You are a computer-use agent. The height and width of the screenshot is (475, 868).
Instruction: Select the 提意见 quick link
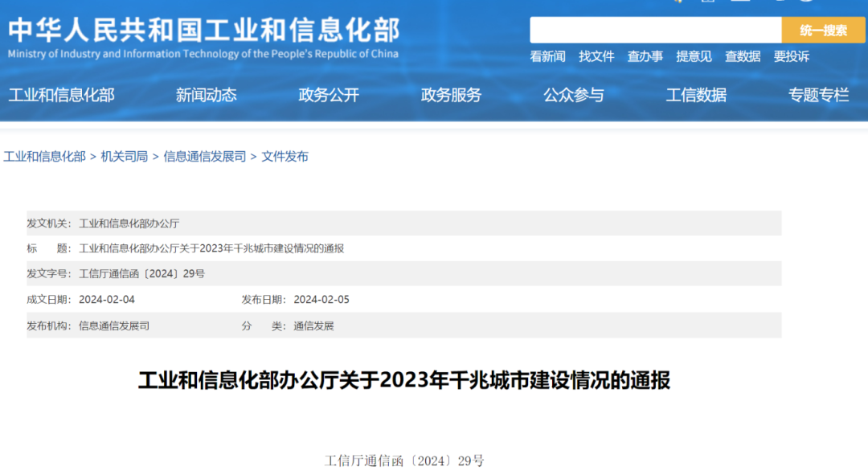point(694,56)
